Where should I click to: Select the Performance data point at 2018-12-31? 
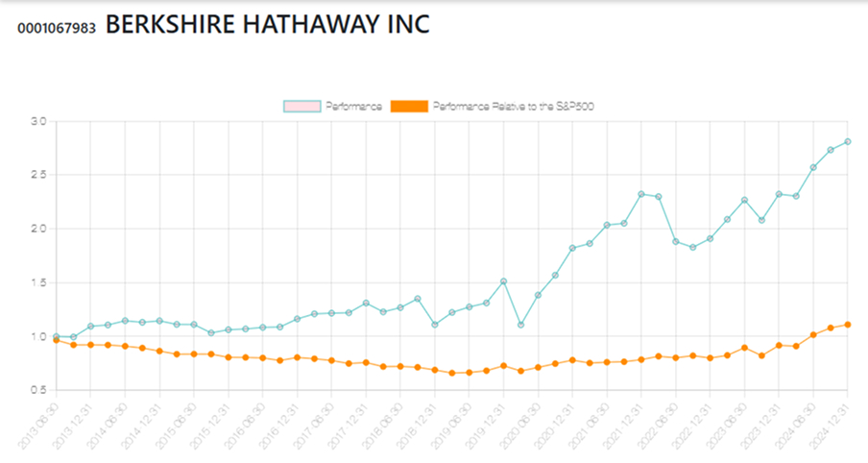(x=435, y=325)
